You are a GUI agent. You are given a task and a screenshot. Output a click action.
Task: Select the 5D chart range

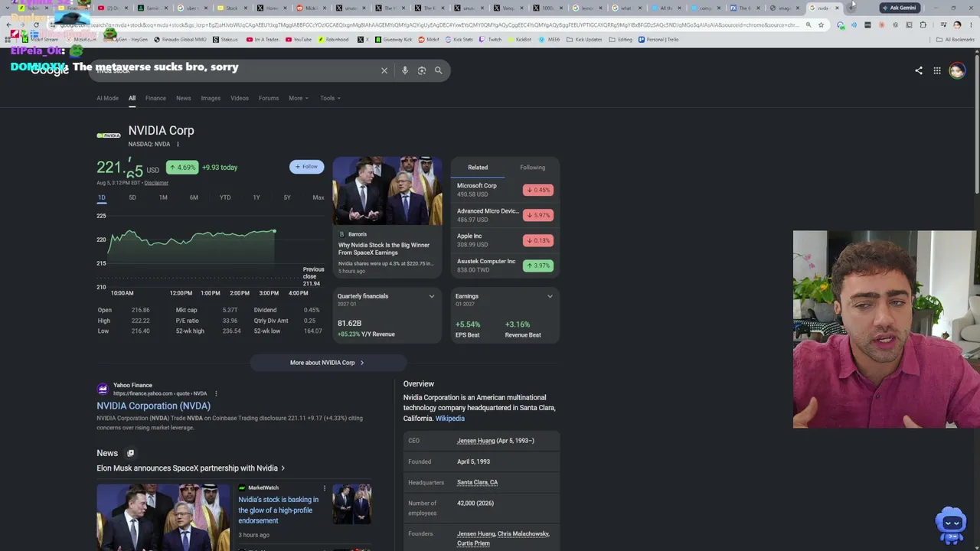click(x=132, y=197)
